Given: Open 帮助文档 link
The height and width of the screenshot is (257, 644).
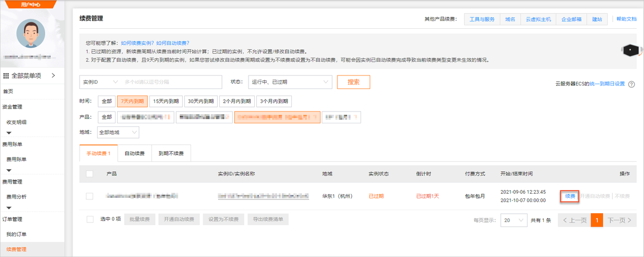Looking at the screenshot, I should click(x=627, y=19).
